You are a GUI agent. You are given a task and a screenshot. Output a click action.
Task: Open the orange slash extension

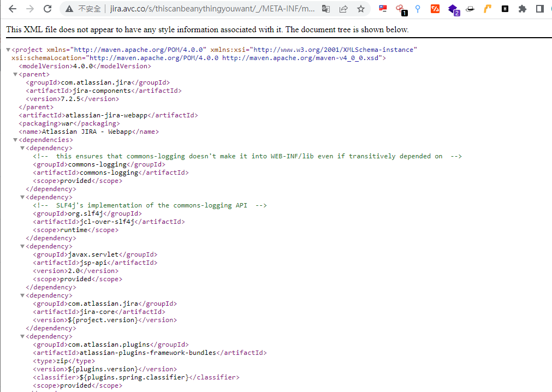point(435,9)
